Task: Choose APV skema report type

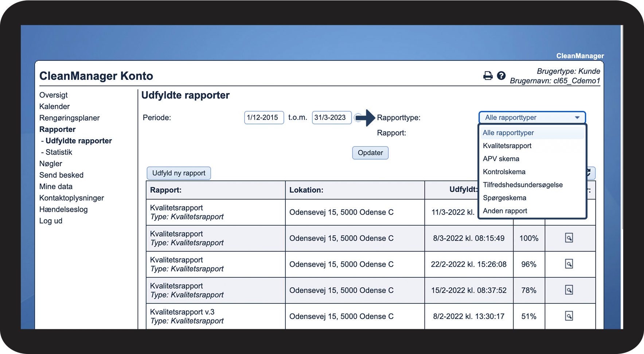Action: 501,159
